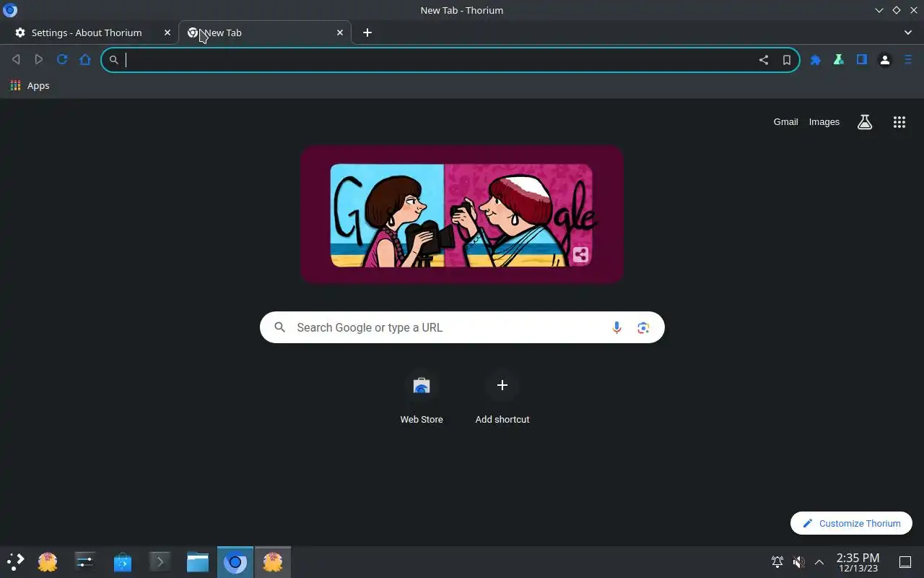Open Dolphin file manager from taskbar
Screen dimensions: 924x578
coord(197,561)
